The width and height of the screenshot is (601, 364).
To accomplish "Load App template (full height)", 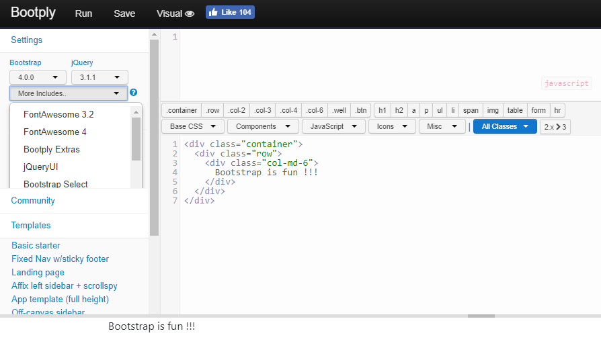I will 61,300.
